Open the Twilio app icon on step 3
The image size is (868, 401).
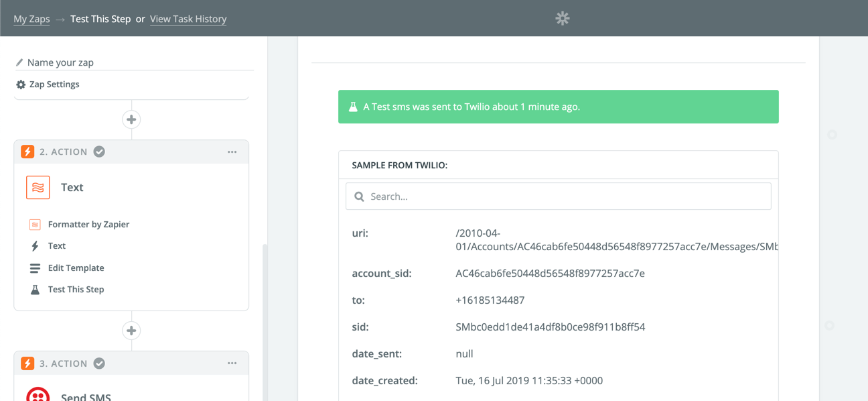pyautogui.click(x=38, y=394)
